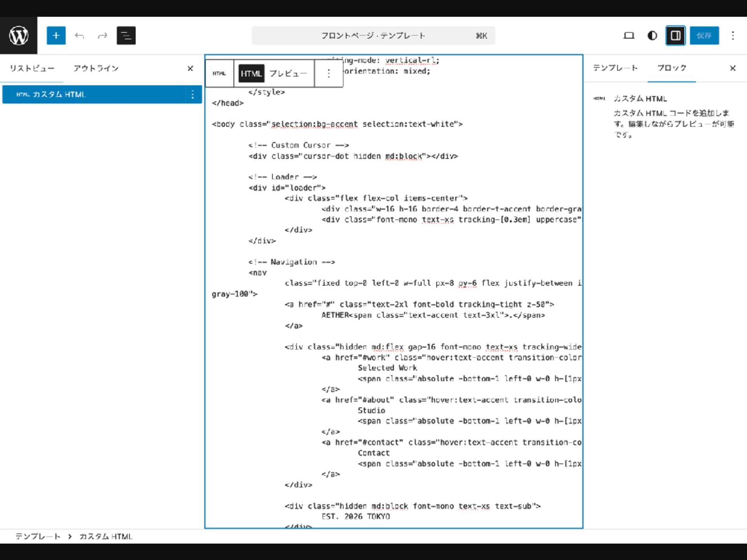Toggle the document overview list view
The width and height of the screenshot is (747, 560).
click(x=126, y=35)
